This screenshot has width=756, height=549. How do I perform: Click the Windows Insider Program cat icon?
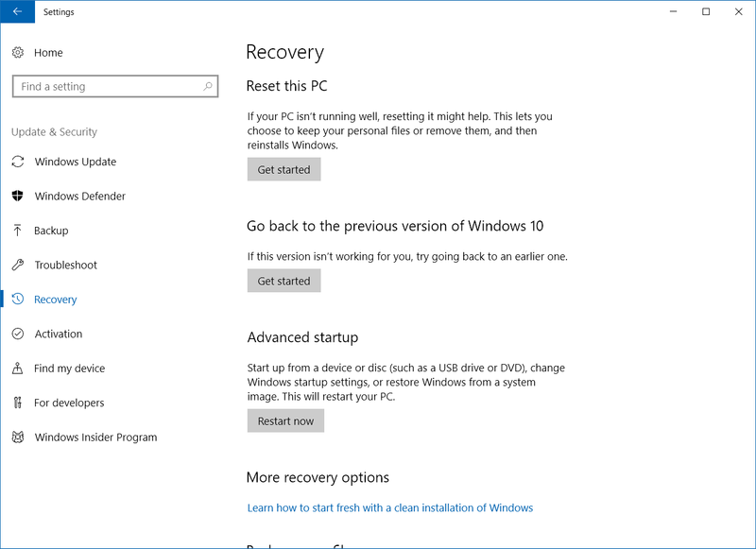tap(18, 437)
